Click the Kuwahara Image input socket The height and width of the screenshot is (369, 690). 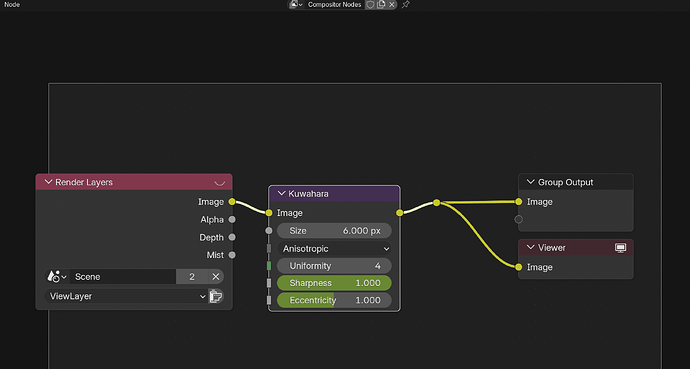[x=269, y=213]
